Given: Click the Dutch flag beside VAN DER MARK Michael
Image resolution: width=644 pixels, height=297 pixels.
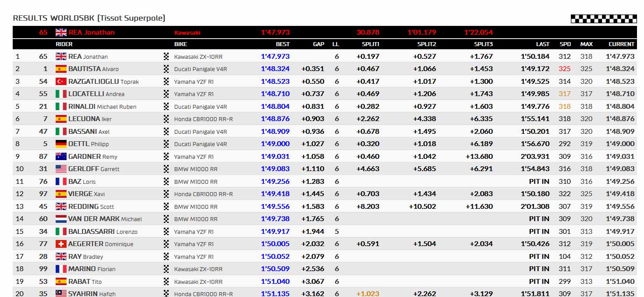Looking at the screenshot, I should click(x=61, y=219).
